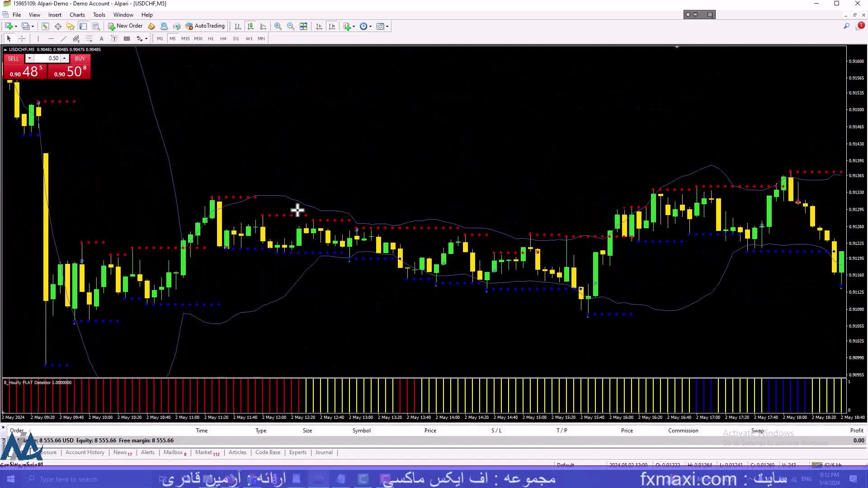This screenshot has height=488, width=868.
Task: Click the New Order button
Action: point(125,26)
